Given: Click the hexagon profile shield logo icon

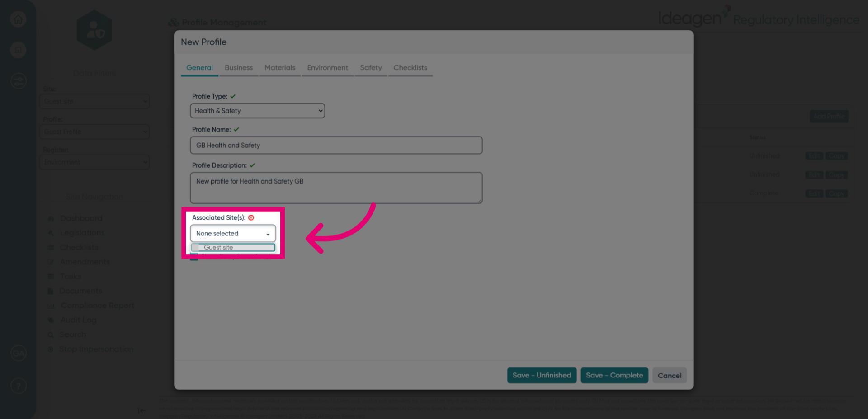Looking at the screenshot, I should pyautogui.click(x=94, y=30).
